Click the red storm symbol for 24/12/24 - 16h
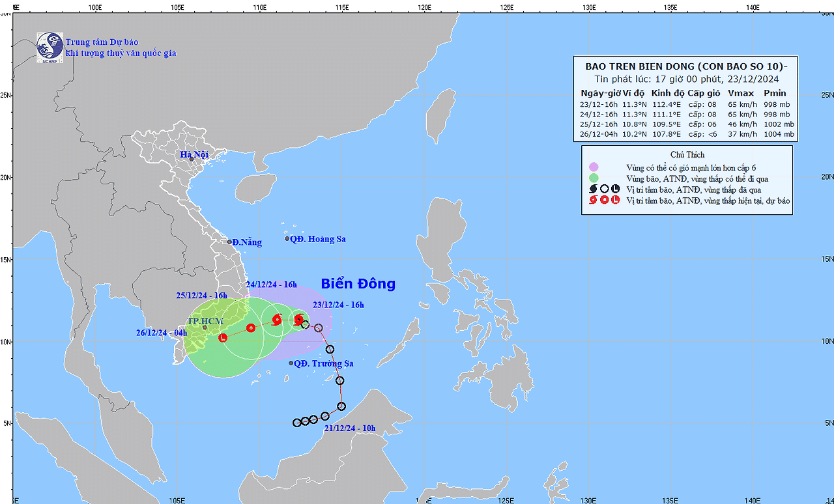This screenshot has height=504, width=834. (x=277, y=320)
